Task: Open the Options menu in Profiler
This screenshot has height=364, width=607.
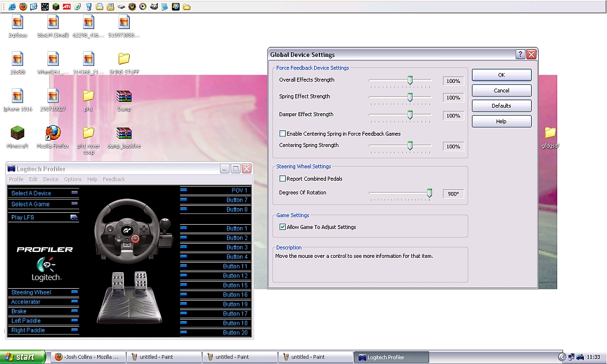Action: point(73,179)
